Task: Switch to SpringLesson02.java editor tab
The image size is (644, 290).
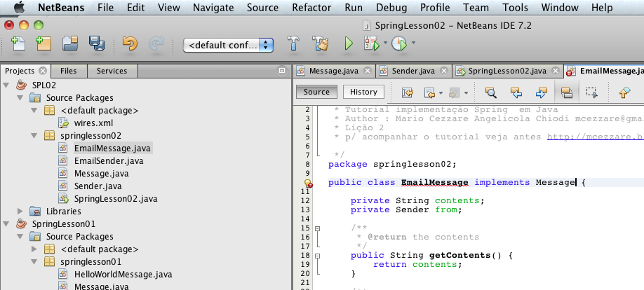Action: [x=507, y=71]
